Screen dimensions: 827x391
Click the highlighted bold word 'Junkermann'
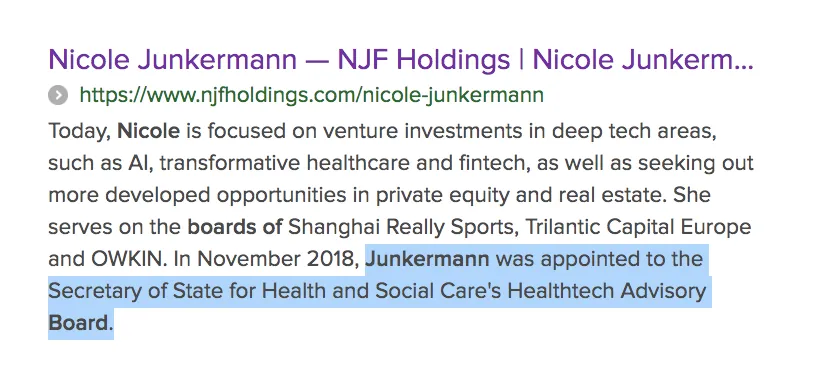tap(427, 259)
